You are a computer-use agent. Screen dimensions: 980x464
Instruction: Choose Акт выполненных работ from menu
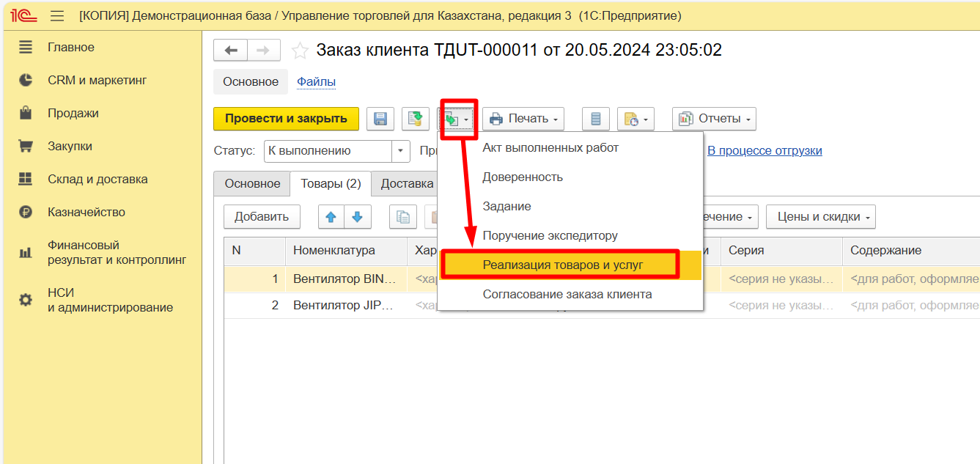tap(550, 148)
